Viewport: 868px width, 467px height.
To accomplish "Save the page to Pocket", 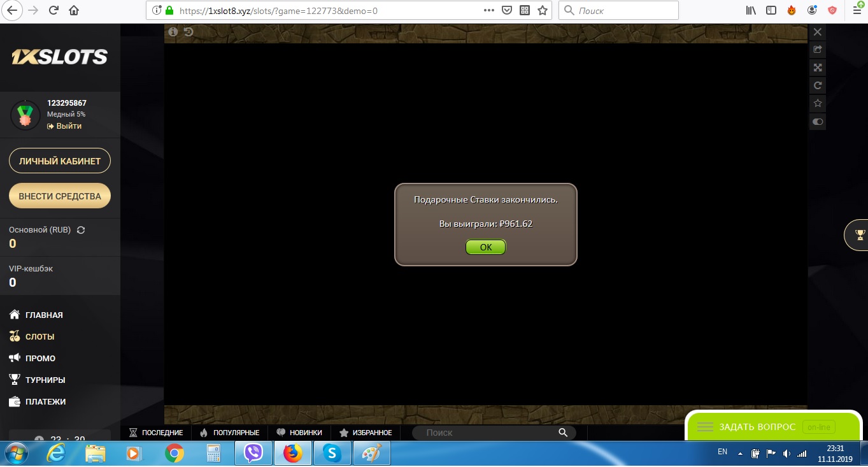I will click(507, 10).
